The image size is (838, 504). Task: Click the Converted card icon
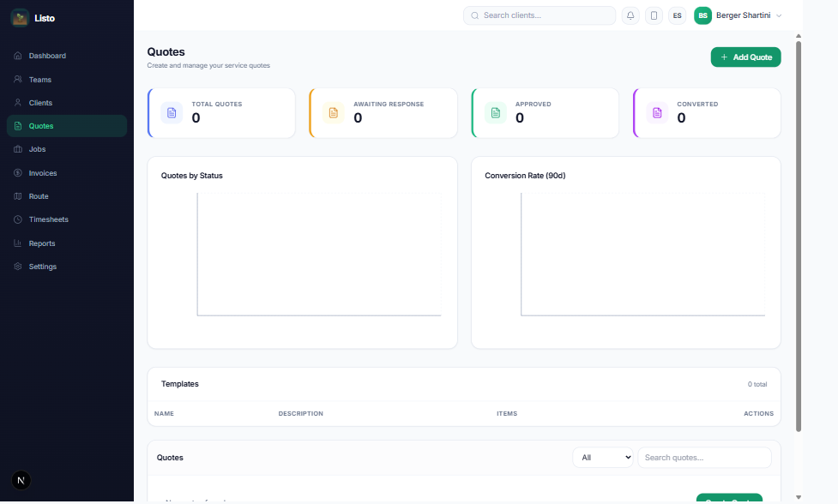click(657, 112)
